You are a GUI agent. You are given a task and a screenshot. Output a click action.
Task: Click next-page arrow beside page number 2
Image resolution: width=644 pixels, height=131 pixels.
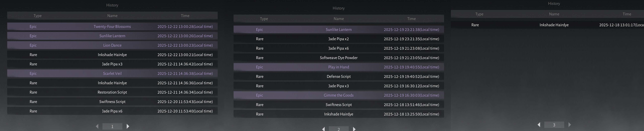pyautogui.click(x=354, y=129)
